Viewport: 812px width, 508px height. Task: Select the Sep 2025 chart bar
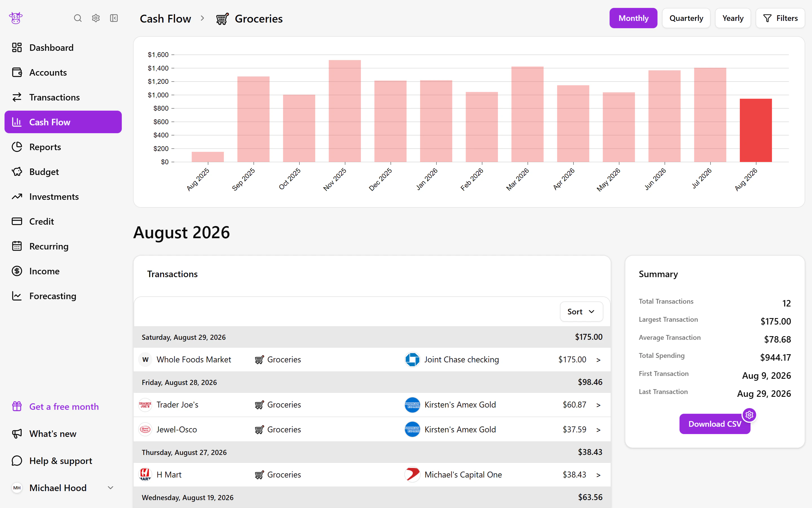(x=253, y=119)
